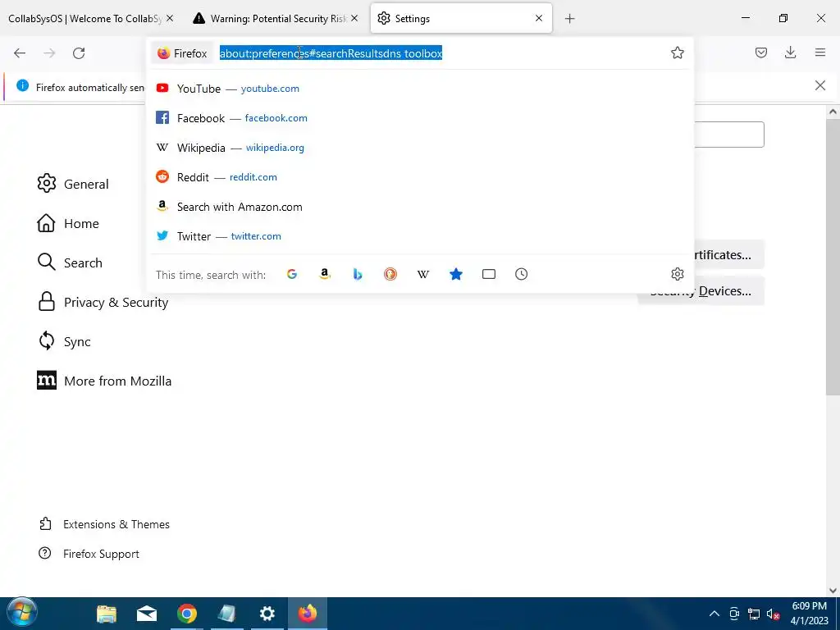Search bookmarks using star icon
The width and height of the screenshot is (840, 630).
(456, 274)
